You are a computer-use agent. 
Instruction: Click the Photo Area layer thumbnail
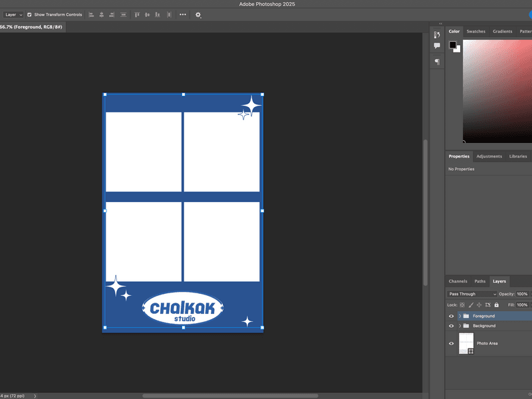click(466, 343)
